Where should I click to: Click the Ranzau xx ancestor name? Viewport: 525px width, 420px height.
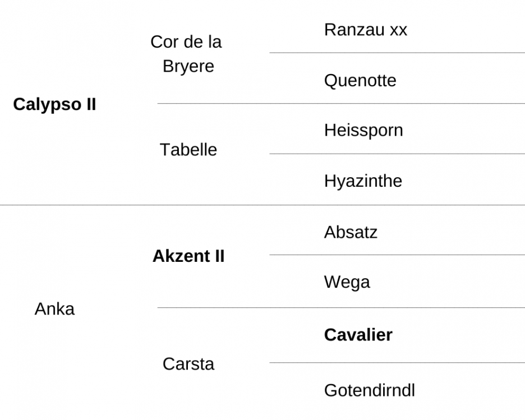(366, 30)
